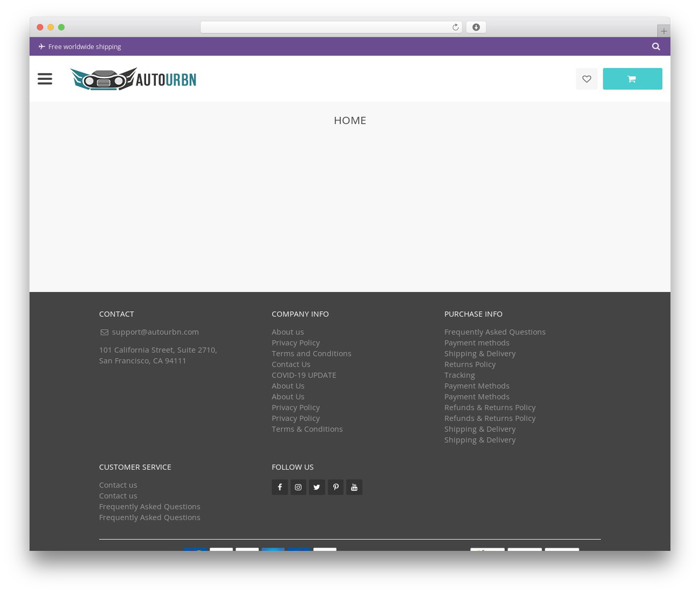Click the CUSTOMER SERVICE heading
Screen dimensions: 700x593
(x=135, y=467)
